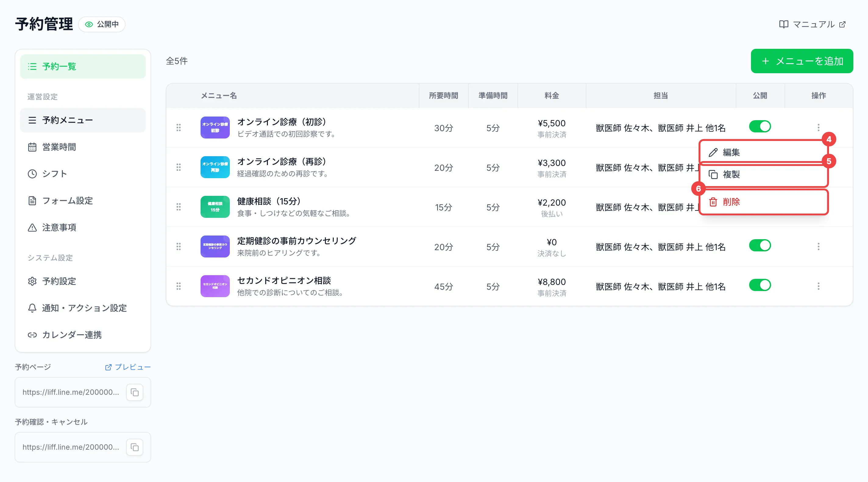868x482 pixels.
Task: Click the 健康相談（15分） menu name
Action: pos(269,201)
